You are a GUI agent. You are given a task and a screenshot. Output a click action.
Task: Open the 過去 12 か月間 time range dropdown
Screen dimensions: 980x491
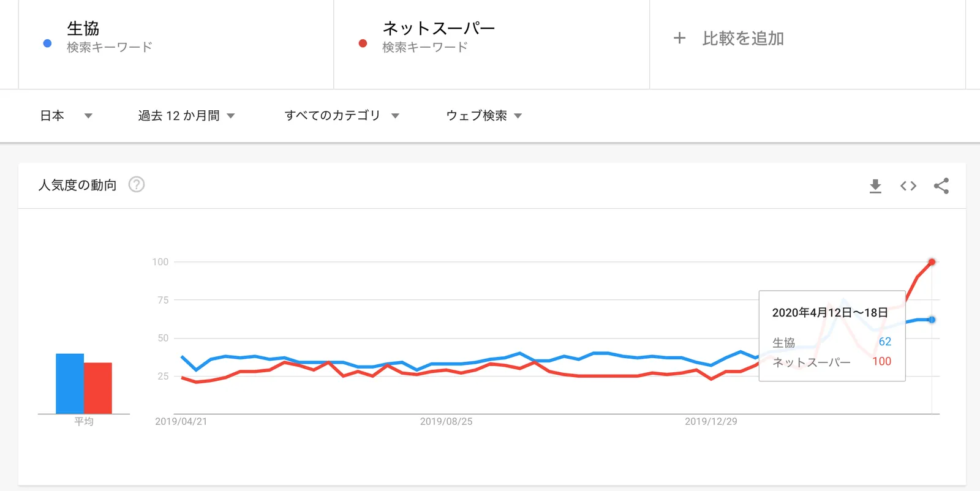(186, 116)
